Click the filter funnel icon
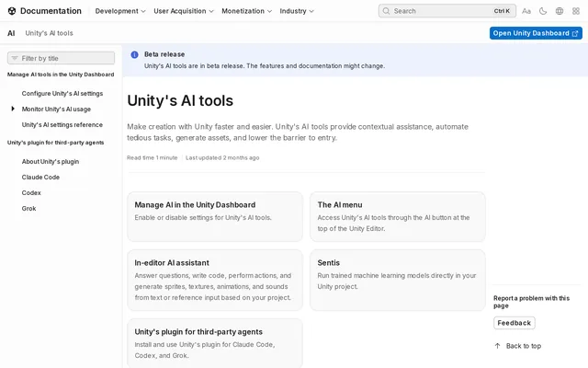Screen dimensions: 588x368 pyautogui.click(x=15, y=58)
